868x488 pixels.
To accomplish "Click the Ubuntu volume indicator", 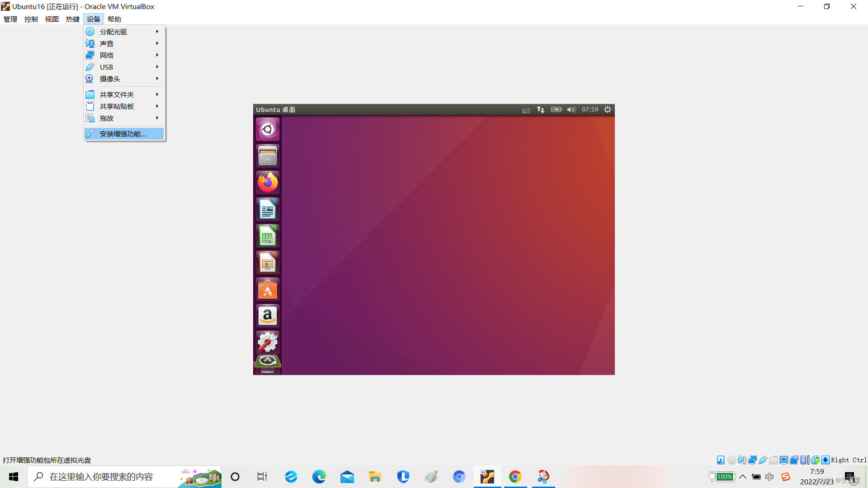I will coord(571,109).
